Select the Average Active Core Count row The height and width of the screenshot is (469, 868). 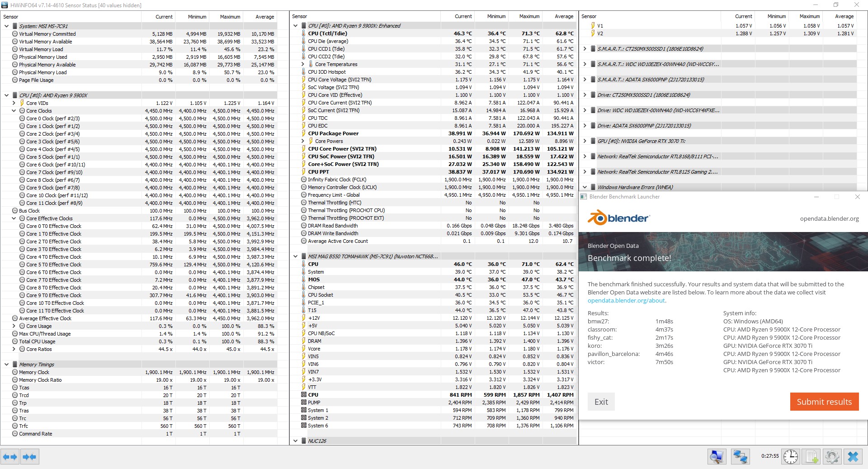(x=434, y=241)
